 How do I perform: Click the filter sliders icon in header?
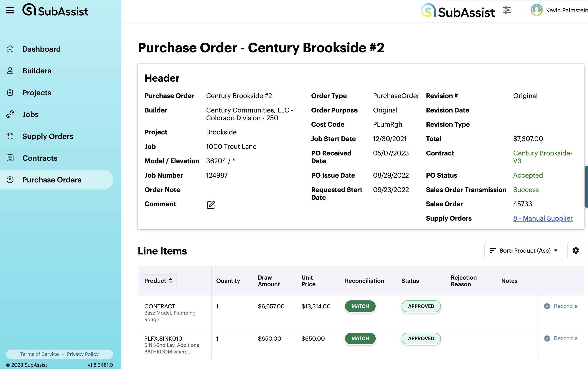click(507, 11)
